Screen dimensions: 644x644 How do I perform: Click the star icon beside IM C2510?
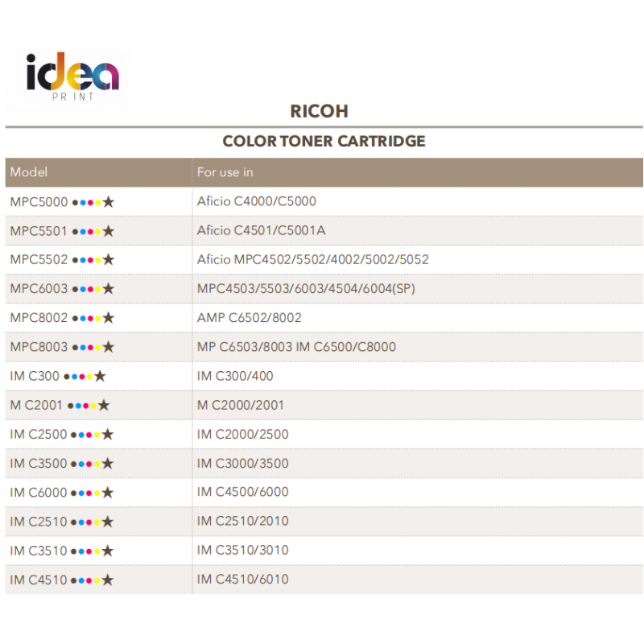(107, 522)
